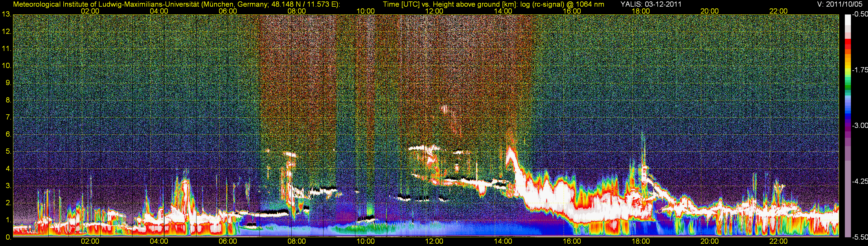The width and height of the screenshot is (868, 246).
Task: Click the 02:00 label on the top time axis
Action: pyautogui.click(x=90, y=11)
